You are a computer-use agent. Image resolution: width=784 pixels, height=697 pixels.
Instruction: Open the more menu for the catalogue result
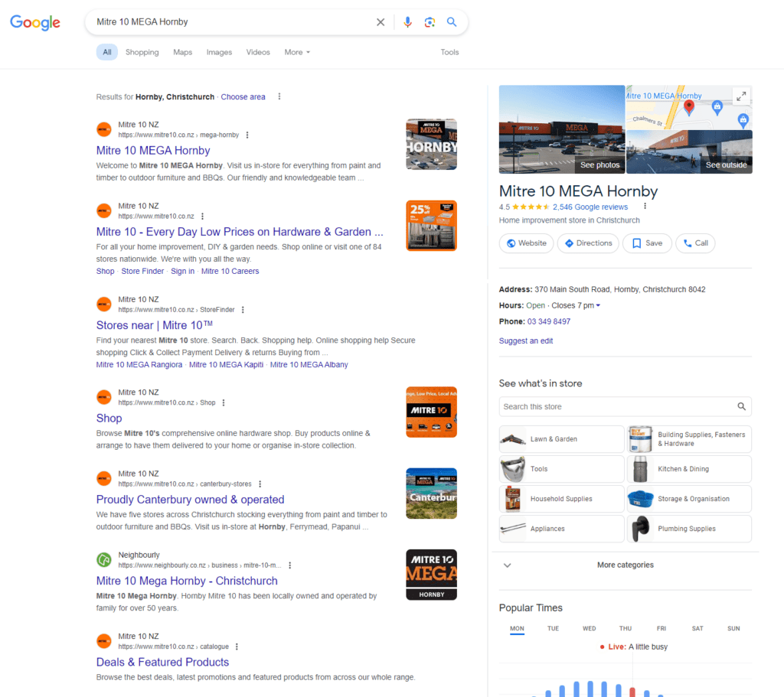237,647
